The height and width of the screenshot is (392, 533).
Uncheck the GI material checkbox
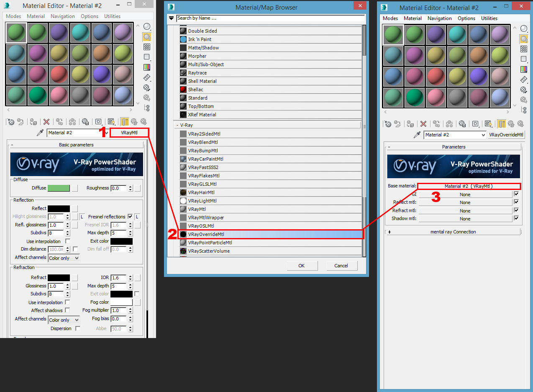click(516, 194)
